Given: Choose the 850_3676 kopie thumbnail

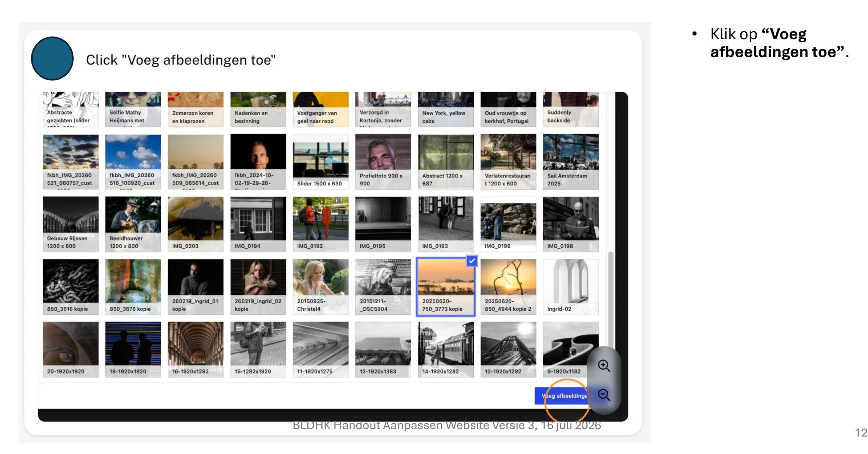Looking at the screenshot, I should click(x=133, y=287).
